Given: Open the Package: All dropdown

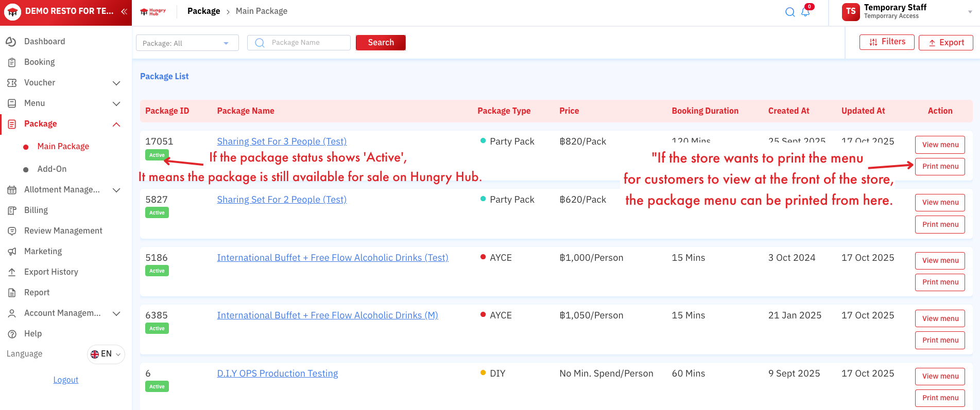Looking at the screenshot, I should click(x=187, y=43).
